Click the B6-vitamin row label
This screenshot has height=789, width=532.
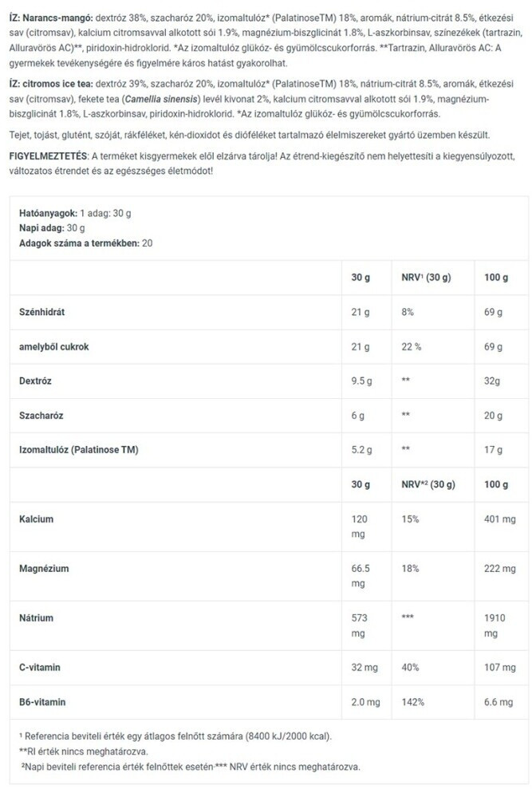coord(42,702)
